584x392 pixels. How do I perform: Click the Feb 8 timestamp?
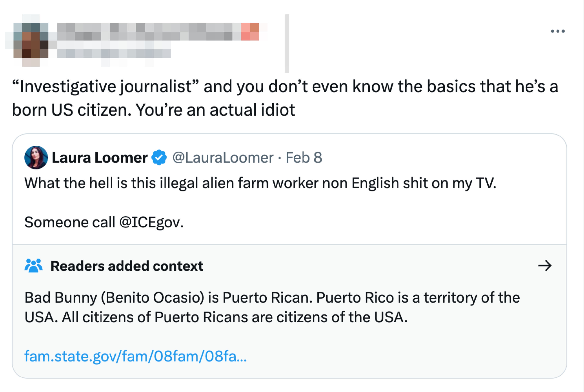tap(304, 157)
